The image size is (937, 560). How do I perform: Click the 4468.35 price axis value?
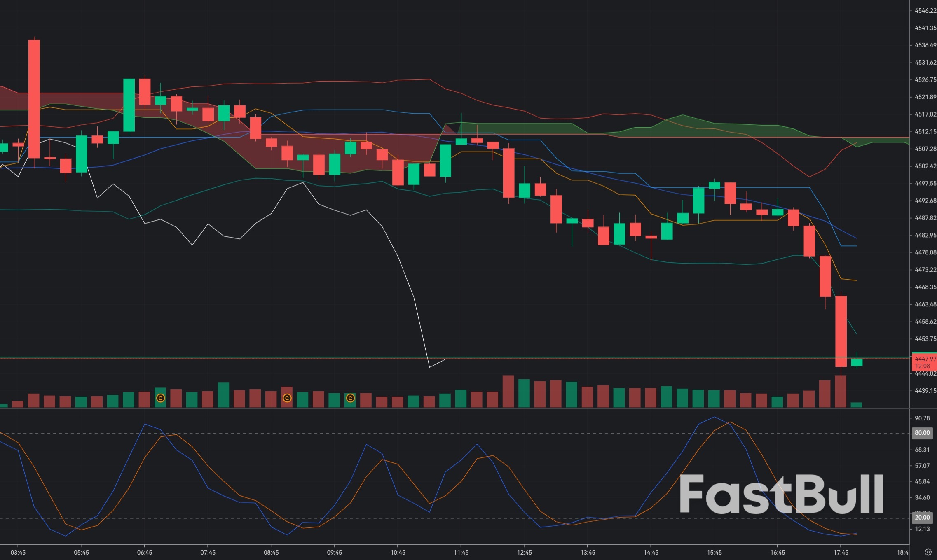point(925,287)
